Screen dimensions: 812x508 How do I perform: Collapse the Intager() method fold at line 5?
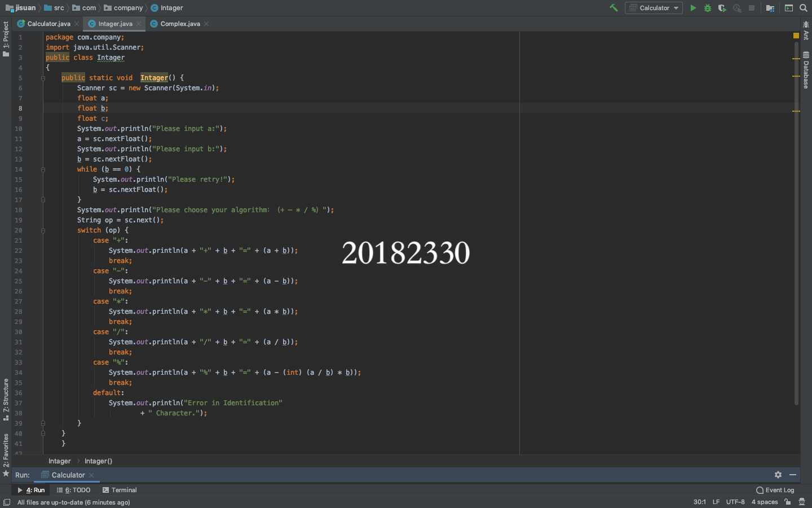tap(43, 78)
